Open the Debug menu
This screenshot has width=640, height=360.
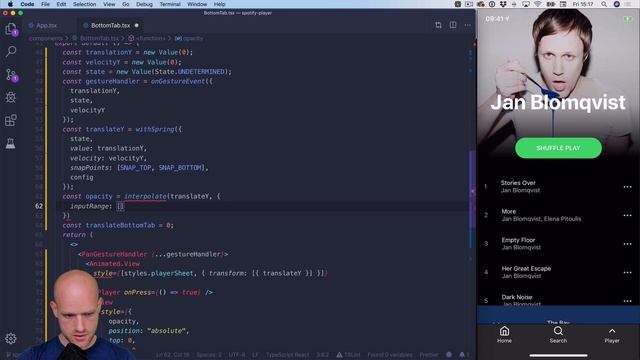pyautogui.click(x=144, y=4)
